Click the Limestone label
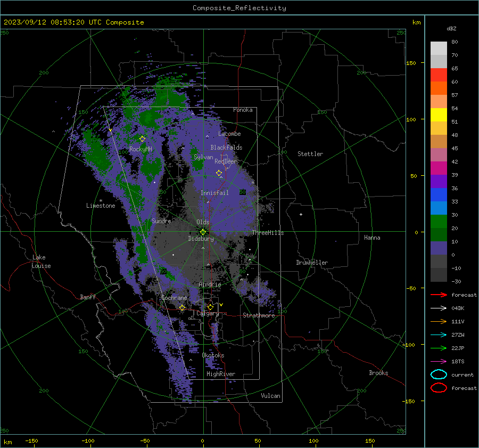This screenshot has width=479, height=448. point(101,206)
